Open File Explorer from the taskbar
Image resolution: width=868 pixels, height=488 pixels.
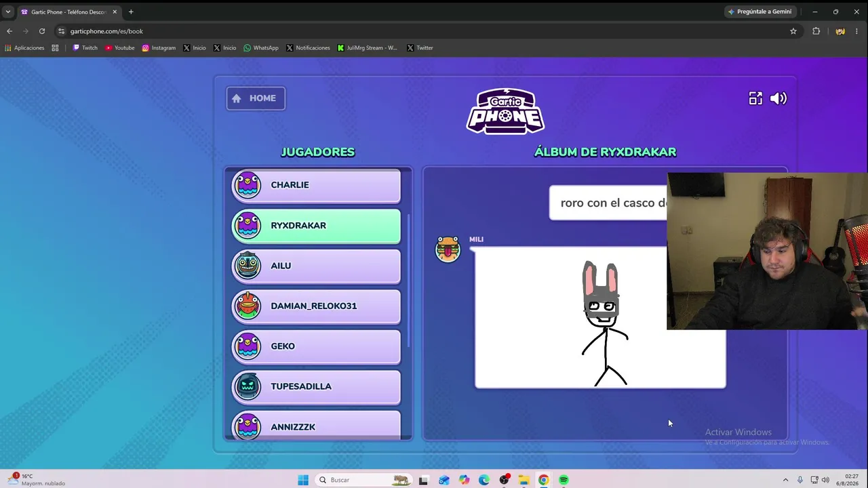click(524, 480)
